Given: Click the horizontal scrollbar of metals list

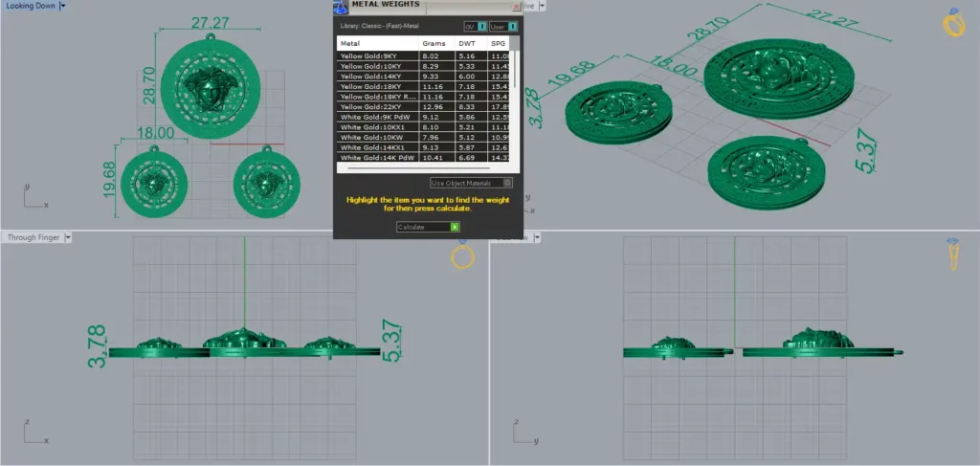Looking at the screenshot, I should [418, 168].
